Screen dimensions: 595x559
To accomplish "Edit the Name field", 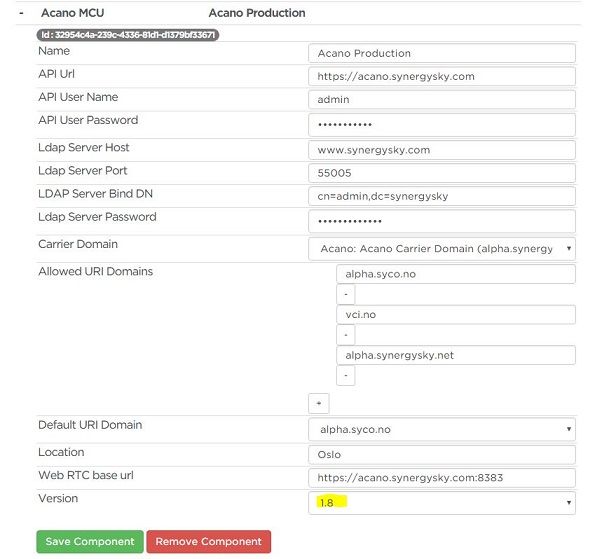I will click(x=442, y=53).
